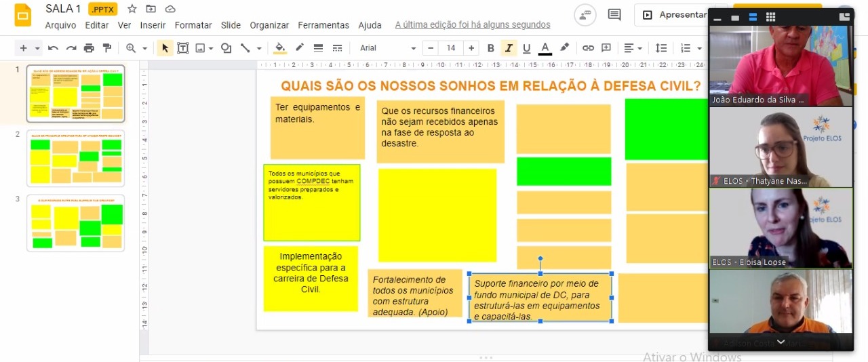Expand the video panel participants chevron
This screenshot has width=868, height=362.
tap(781, 342)
